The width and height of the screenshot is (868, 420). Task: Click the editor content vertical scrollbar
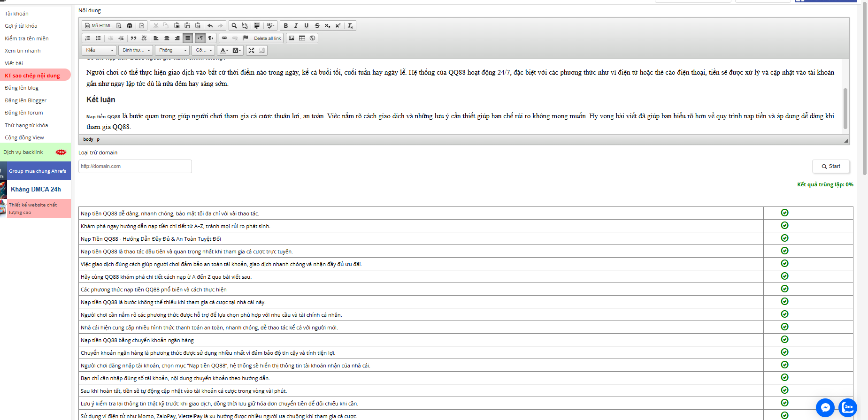click(x=845, y=108)
